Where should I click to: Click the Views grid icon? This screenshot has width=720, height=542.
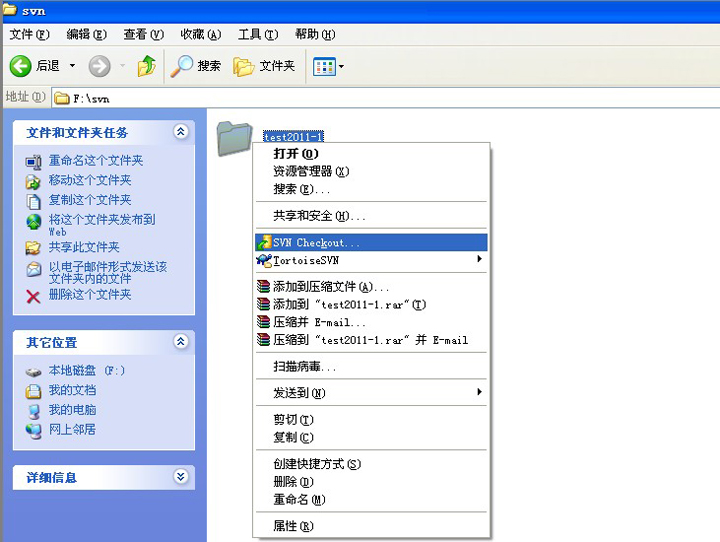325,67
